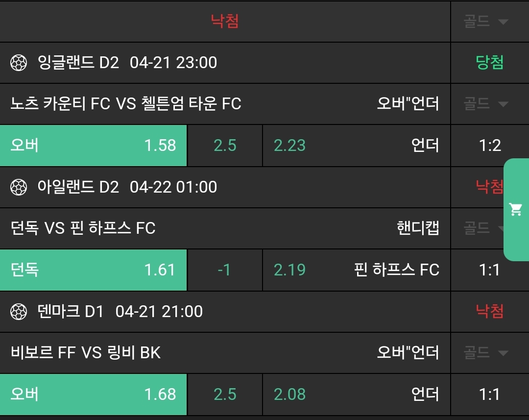
Task: Click the 1:2 score result cell
Action: [x=489, y=146]
